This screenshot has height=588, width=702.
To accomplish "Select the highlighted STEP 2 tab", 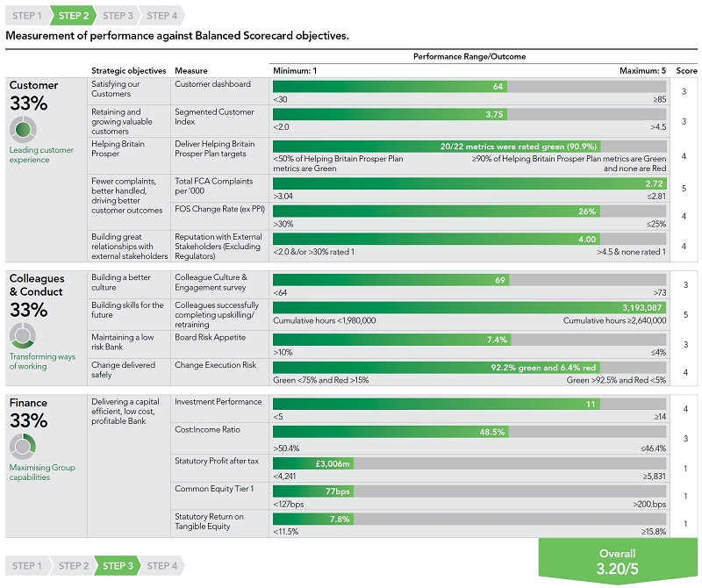I will click(x=72, y=16).
